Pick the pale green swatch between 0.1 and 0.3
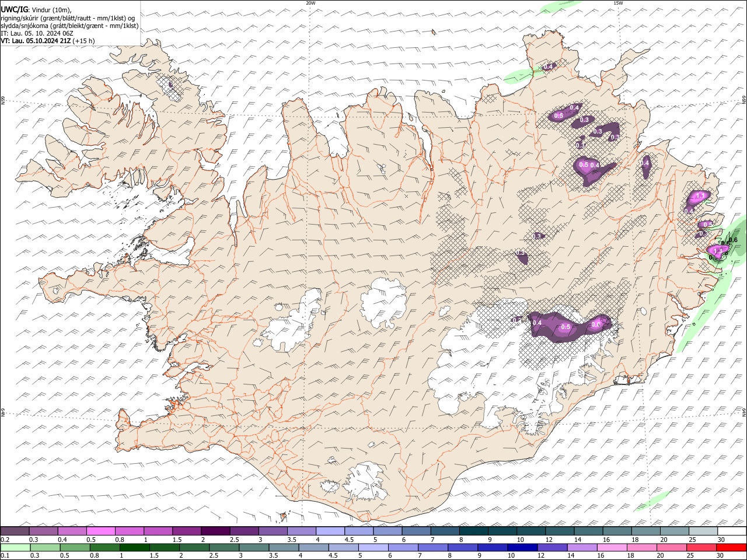 pos(15,547)
